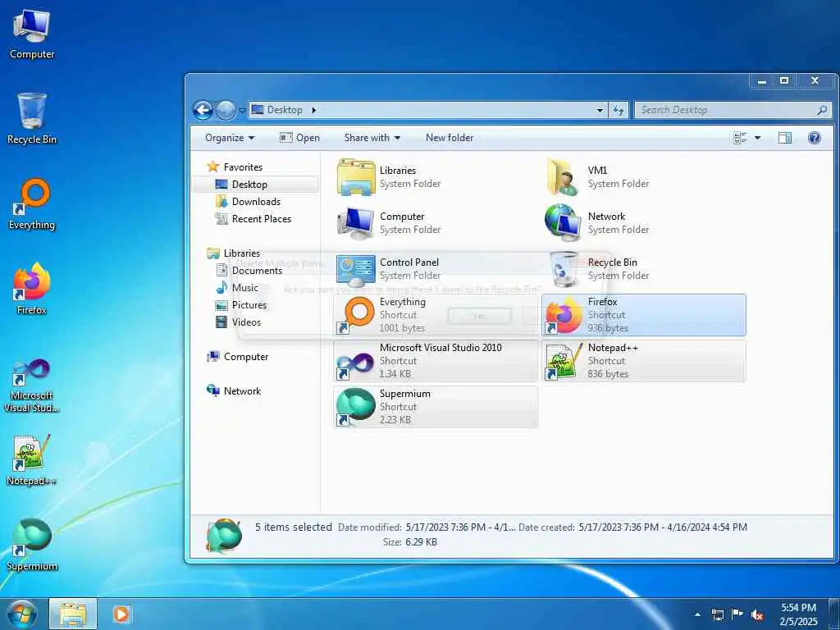
Task: Select the Network system folder in file list
Action: (643, 223)
